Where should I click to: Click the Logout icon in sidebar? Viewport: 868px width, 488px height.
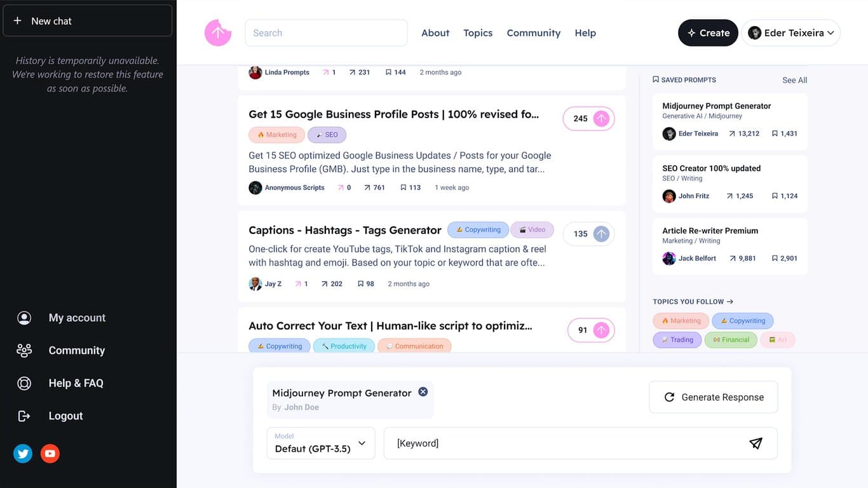coord(24,416)
